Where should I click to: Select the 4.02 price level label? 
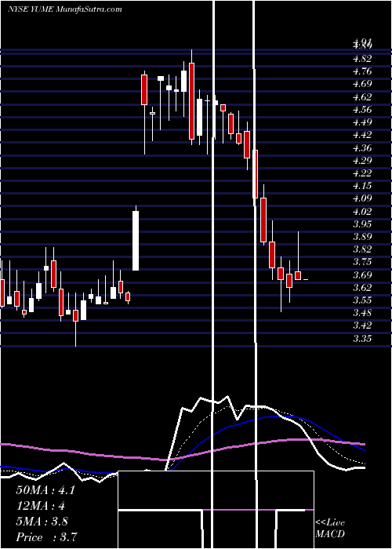coord(362,212)
